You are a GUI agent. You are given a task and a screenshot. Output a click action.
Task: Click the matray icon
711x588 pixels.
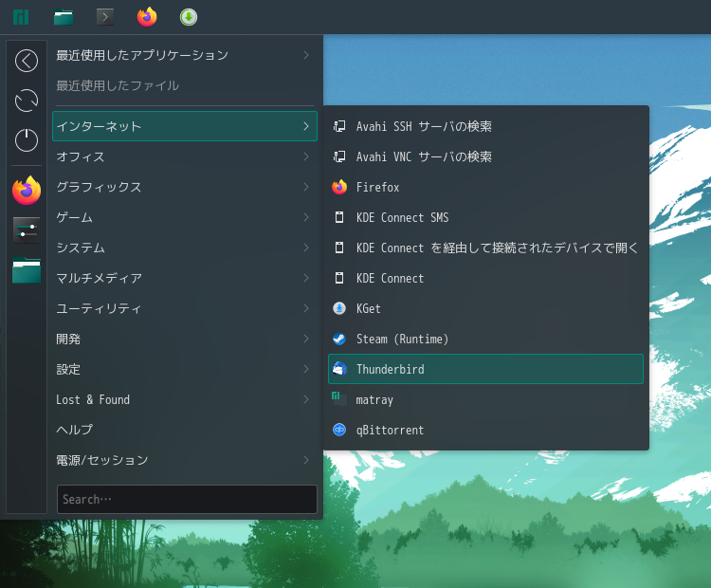click(x=339, y=399)
